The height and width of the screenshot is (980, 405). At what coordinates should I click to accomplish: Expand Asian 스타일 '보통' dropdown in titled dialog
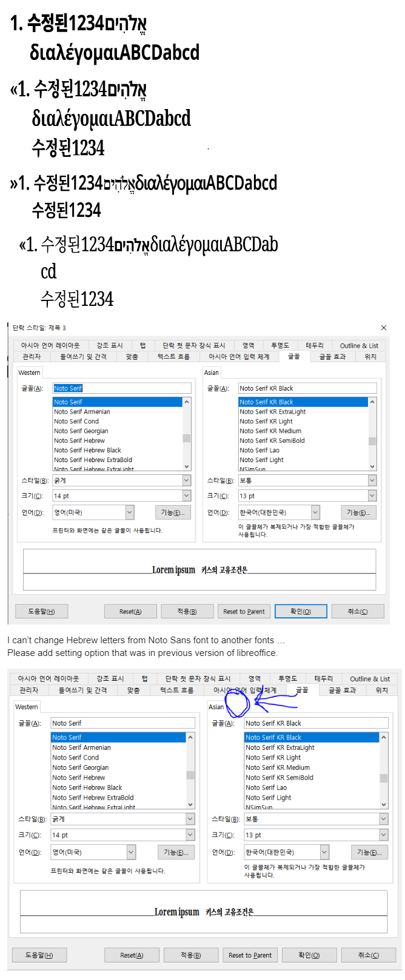372,480
